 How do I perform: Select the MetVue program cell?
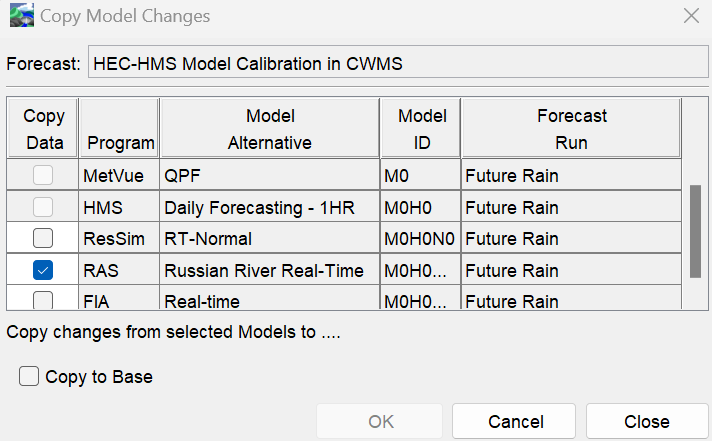(x=119, y=175)
